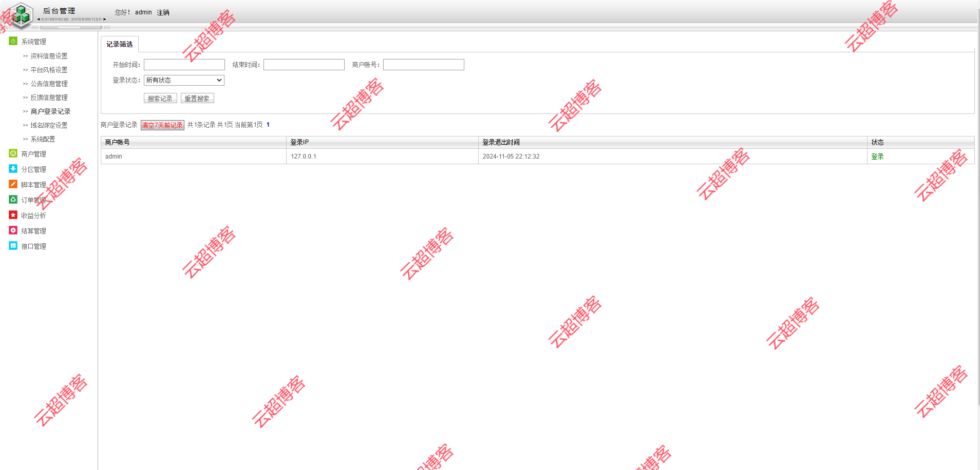Open 平台风格设置 in the sidebar

pos(49,70)
